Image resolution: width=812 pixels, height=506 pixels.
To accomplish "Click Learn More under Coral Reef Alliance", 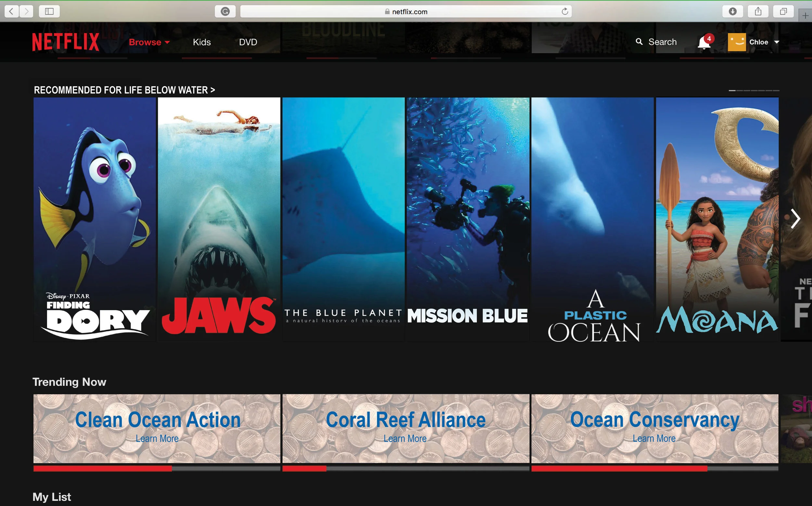I will click(405, 438).
